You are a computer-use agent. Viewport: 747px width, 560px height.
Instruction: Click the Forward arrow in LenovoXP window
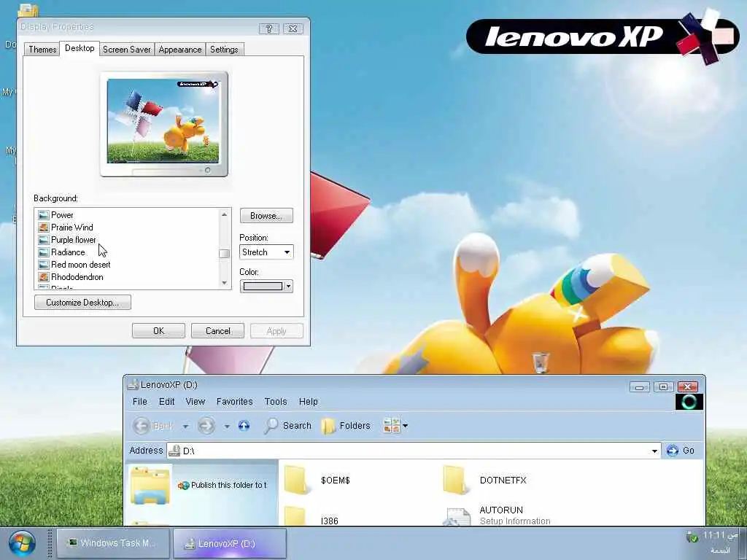pyautogui.click(x=206, y=426)
